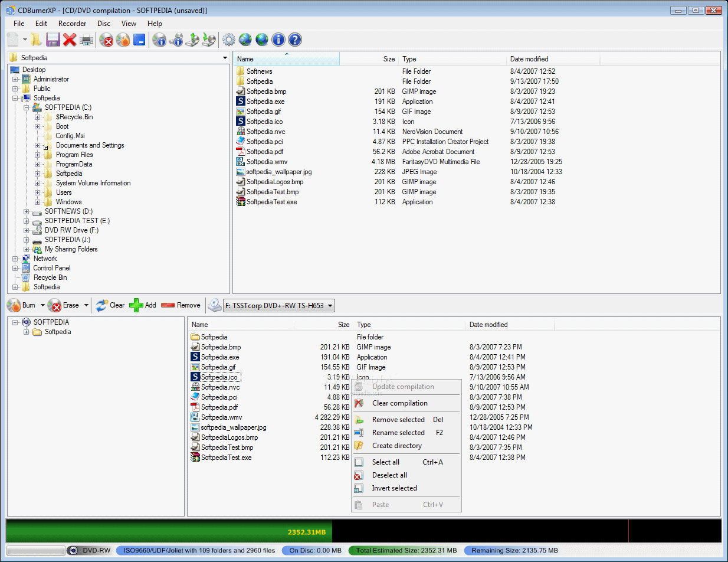The height and width of the screenshot is (562, 728).
Task: Choose Remove selected from context menu
Action: [x=406, y=420]
